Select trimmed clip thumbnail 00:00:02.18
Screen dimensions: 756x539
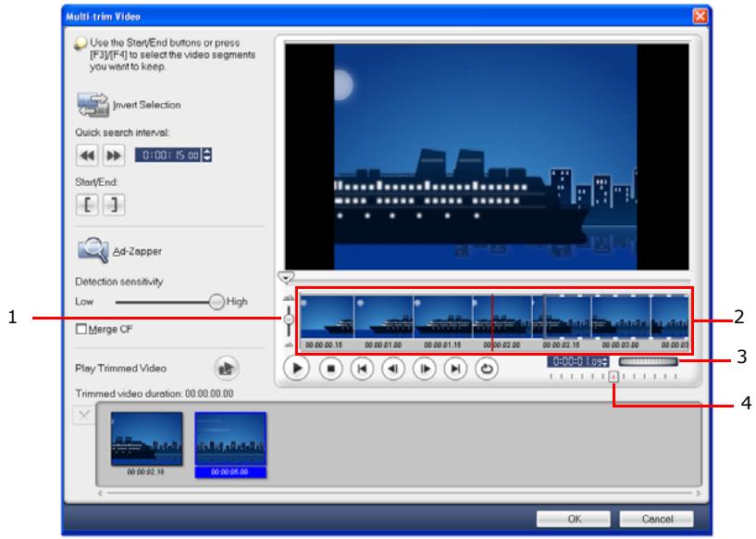tap(146, 439)
